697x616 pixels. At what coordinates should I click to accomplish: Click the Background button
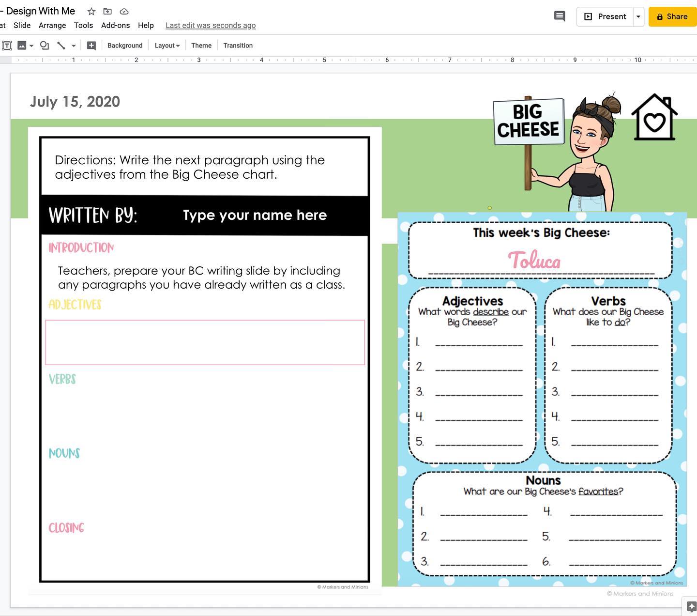(x=125, y=46)
